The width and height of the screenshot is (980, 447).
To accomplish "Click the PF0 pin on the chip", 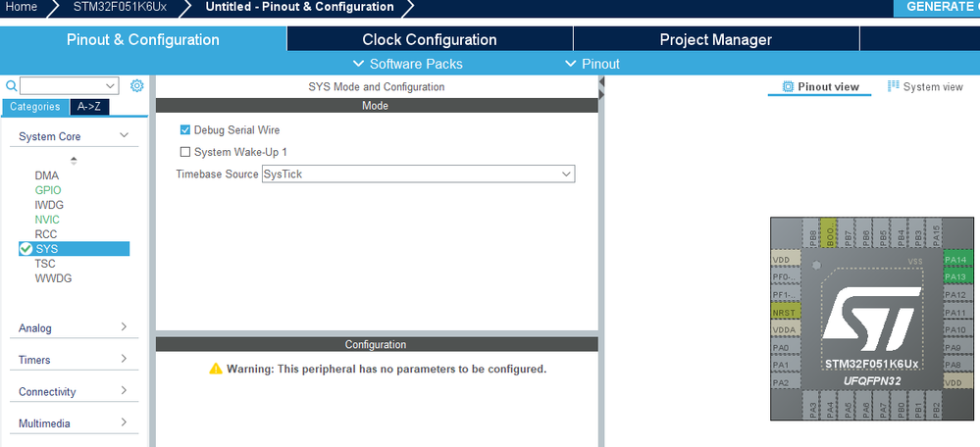I will [786, 276].
